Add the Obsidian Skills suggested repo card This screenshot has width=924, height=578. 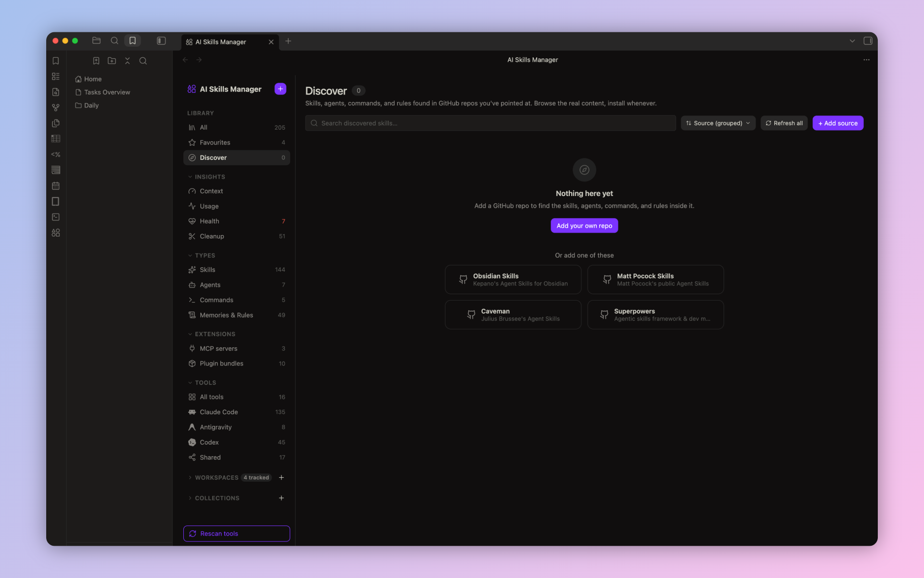pos(513,279)
